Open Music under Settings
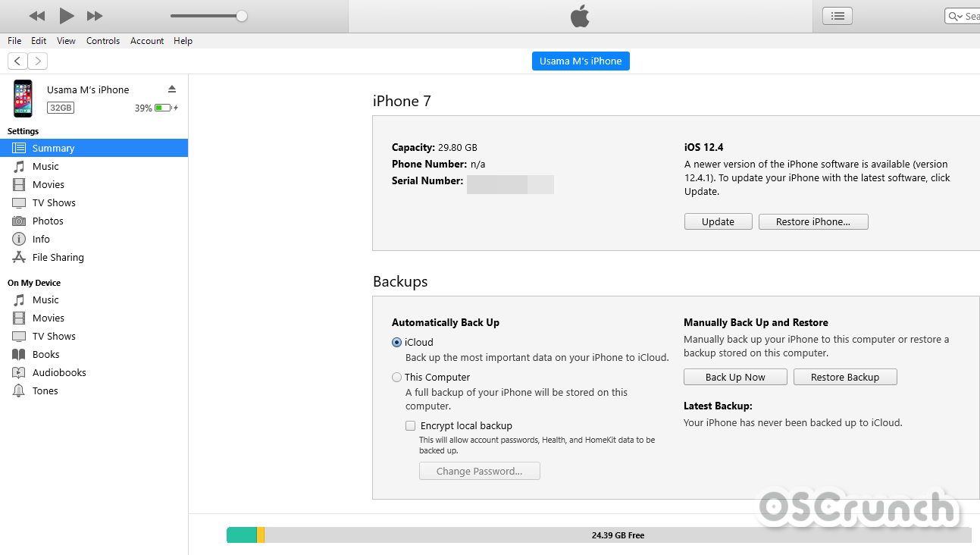This screenshot has height=555, width=980. 45,166
